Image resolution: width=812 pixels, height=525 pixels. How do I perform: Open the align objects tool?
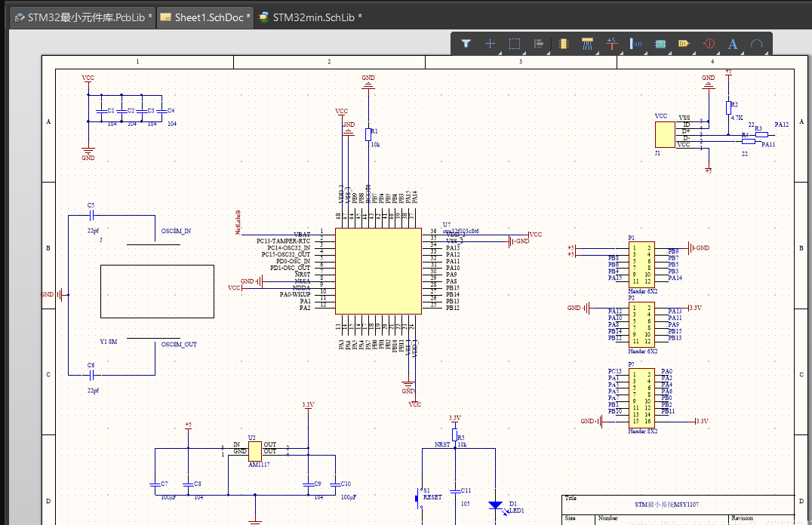pyautogui.click(x=539, y=44)
